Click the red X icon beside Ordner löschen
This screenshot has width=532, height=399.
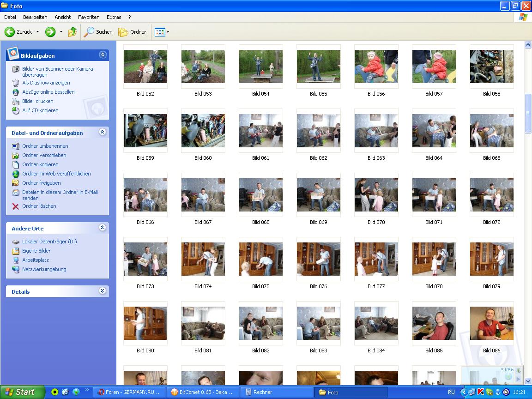click(x=16, y=206)
